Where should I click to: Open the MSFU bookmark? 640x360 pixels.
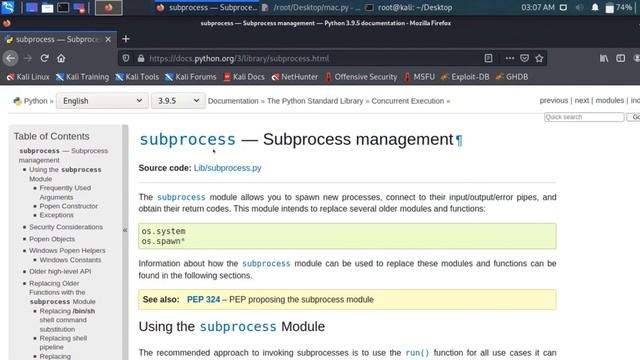tap(419, 77)
